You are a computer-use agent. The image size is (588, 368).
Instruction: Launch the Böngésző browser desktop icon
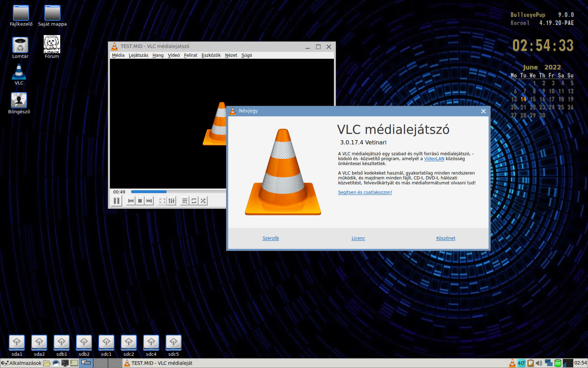[19, 103]
